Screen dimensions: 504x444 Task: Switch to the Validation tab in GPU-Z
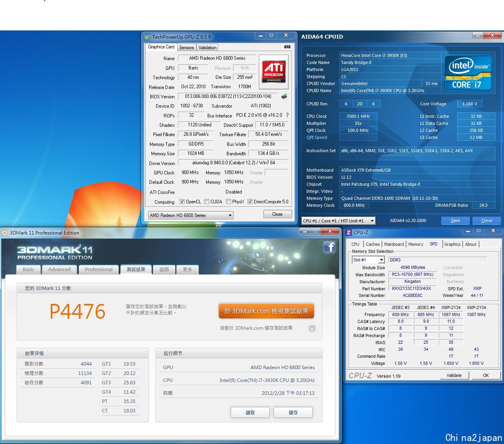207,48
